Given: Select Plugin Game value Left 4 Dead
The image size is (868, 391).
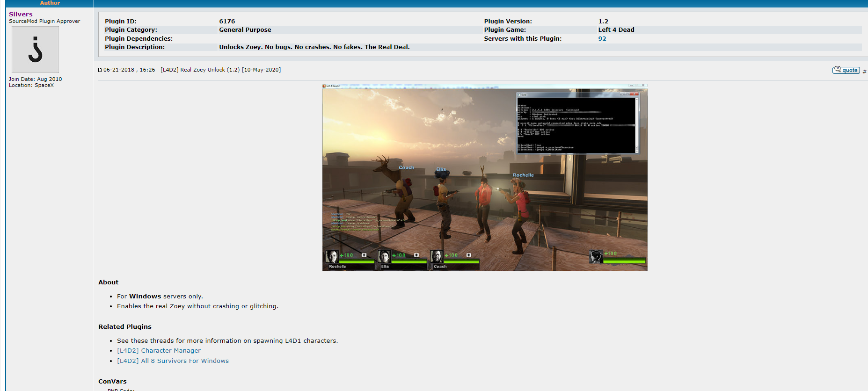Looking at the screenshot, I should [x=616, y=30].
